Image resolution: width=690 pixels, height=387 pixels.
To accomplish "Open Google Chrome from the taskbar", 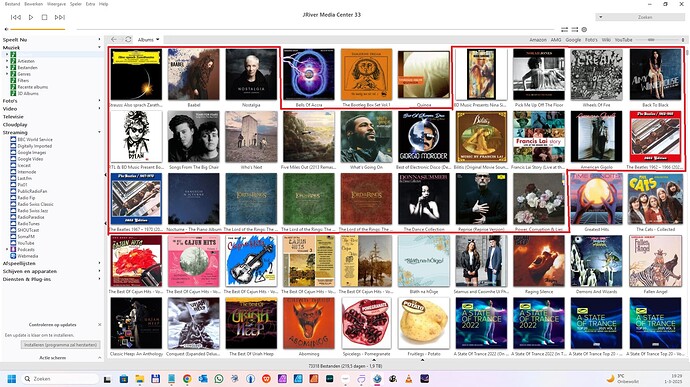I will (187, 379).
